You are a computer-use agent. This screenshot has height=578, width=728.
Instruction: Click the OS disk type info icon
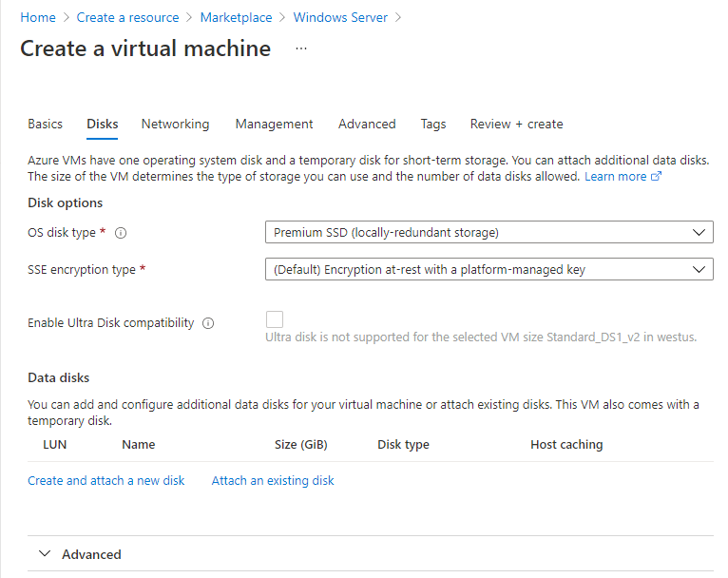click(x=121, y=233)
